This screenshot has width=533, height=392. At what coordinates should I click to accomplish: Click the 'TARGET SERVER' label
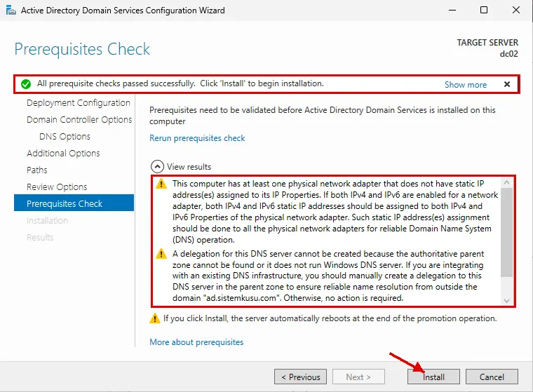point(487,43)
